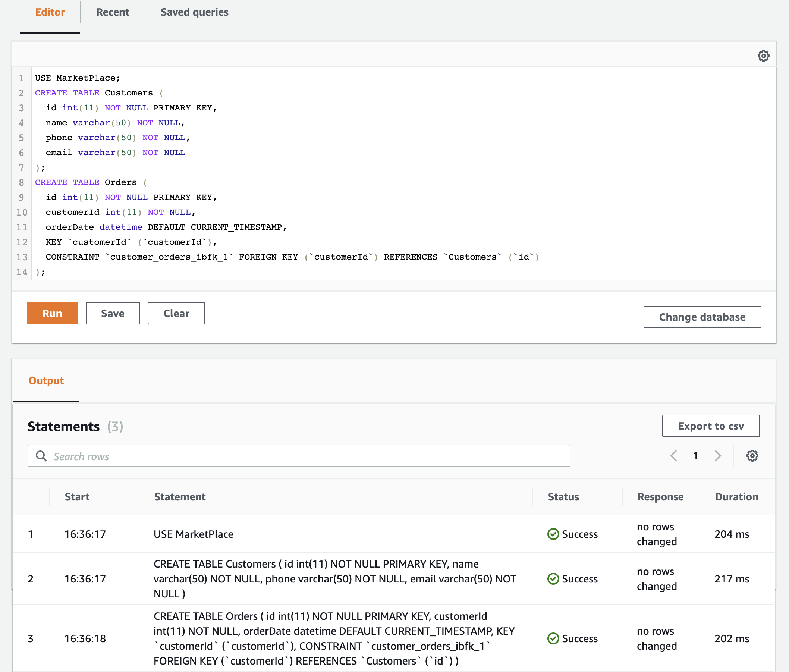Image resolution: width=789 pixels, height=672 pixels.
Task: Open the query editor settings gear
Action: click(763, 56)
